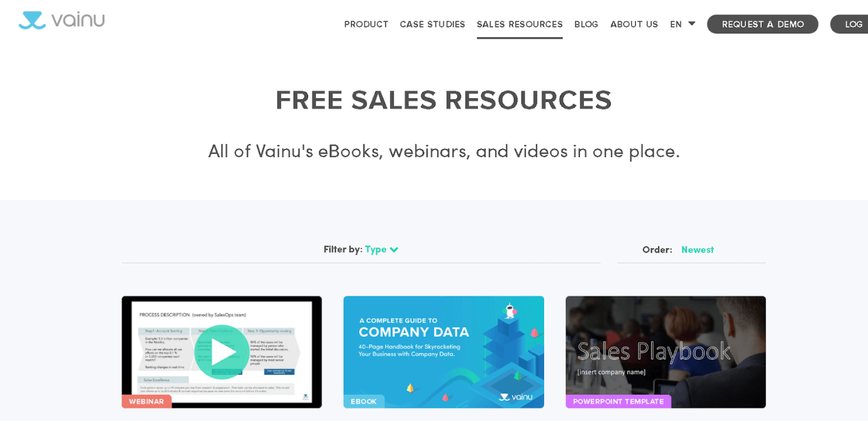Click the Vainu logo on ebook cover
This screenshot has width=868, height=421.
pyautogui.click(x=516, y=396)
